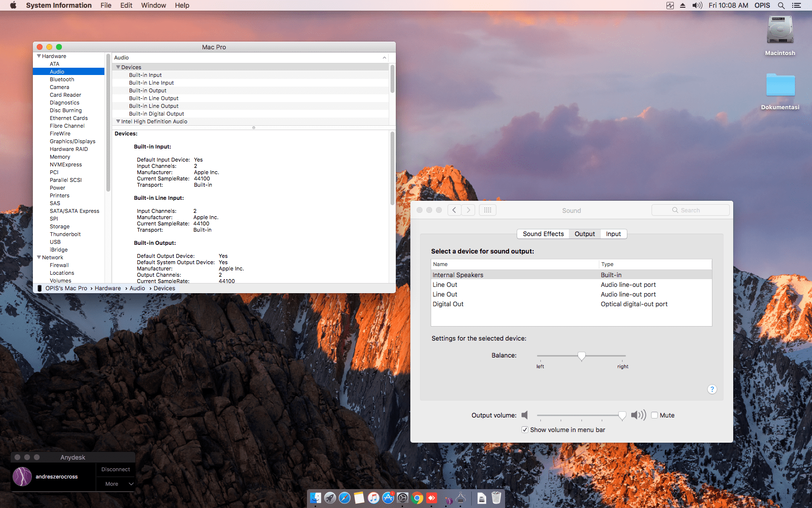Launch Google Chrome from the Dock
The image size is (812, 508).
click(x=417, y=498)
